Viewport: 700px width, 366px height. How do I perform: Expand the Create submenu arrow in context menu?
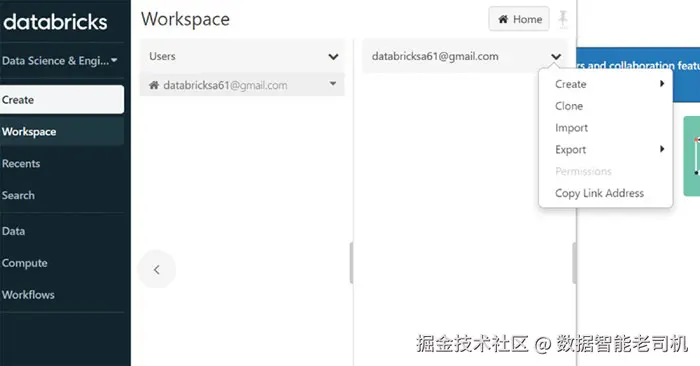[x=662, y=83]
